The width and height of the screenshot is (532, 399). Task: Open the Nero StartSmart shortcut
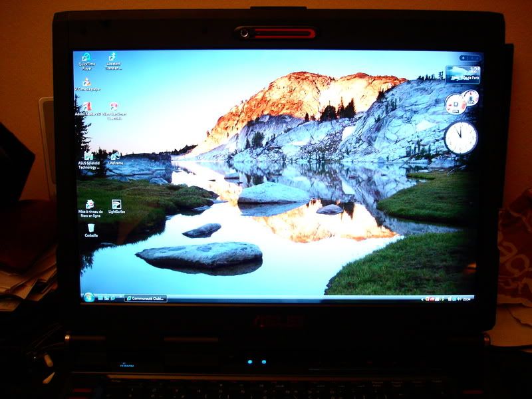(114, 106)
